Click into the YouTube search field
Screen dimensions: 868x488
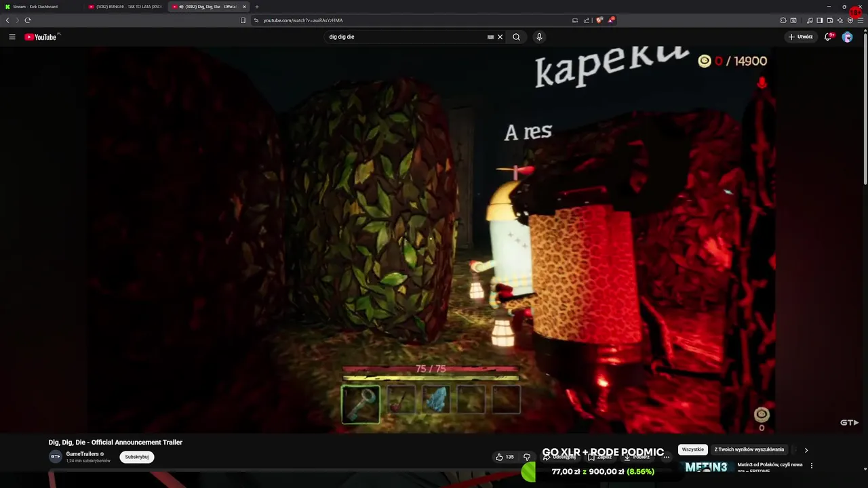point(407,37)
